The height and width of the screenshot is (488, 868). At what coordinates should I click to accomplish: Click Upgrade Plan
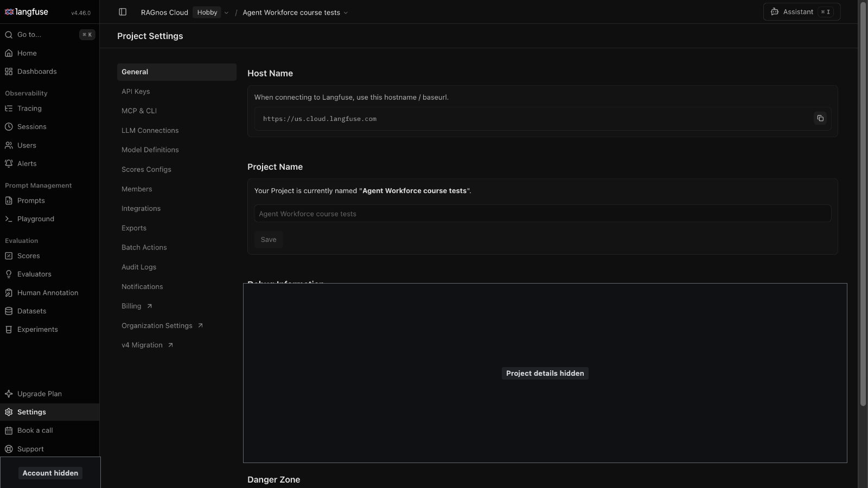coord(49,394)
